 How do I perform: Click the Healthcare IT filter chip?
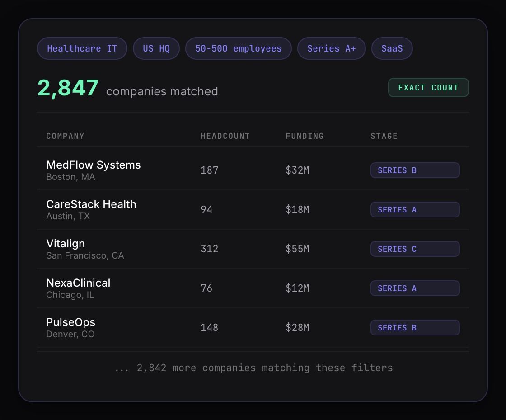(x=82, y=48)
